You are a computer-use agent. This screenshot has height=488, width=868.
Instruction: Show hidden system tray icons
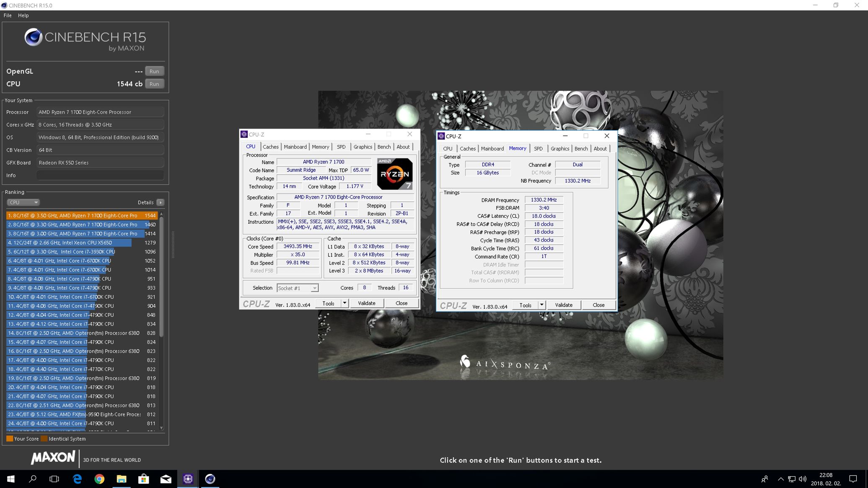pyautogui.click(x=780, y=479)
